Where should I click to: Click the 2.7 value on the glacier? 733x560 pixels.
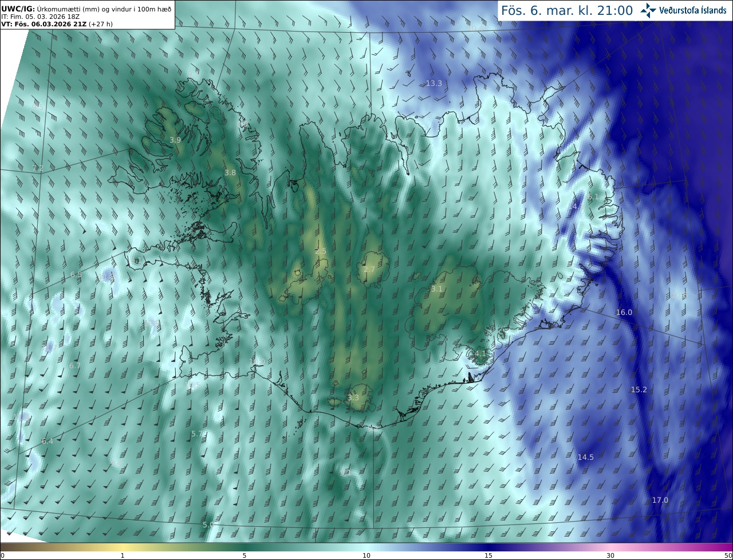pos(369,269)
